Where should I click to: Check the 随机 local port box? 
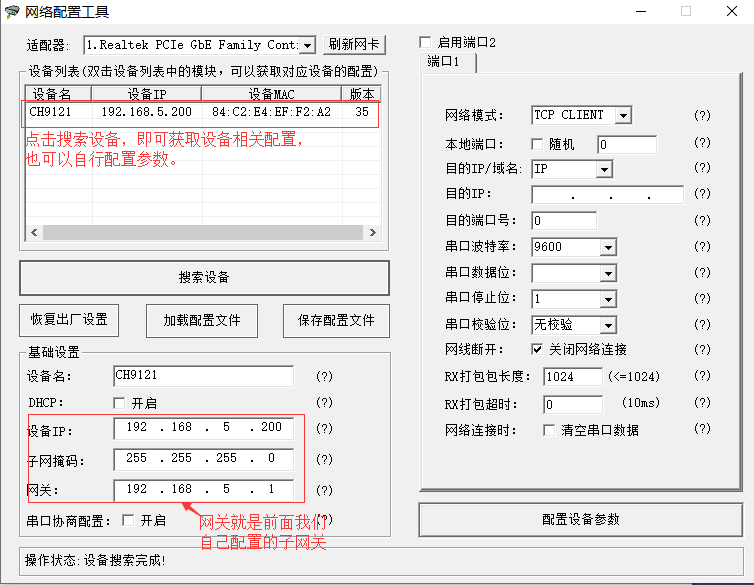[537, 144]
